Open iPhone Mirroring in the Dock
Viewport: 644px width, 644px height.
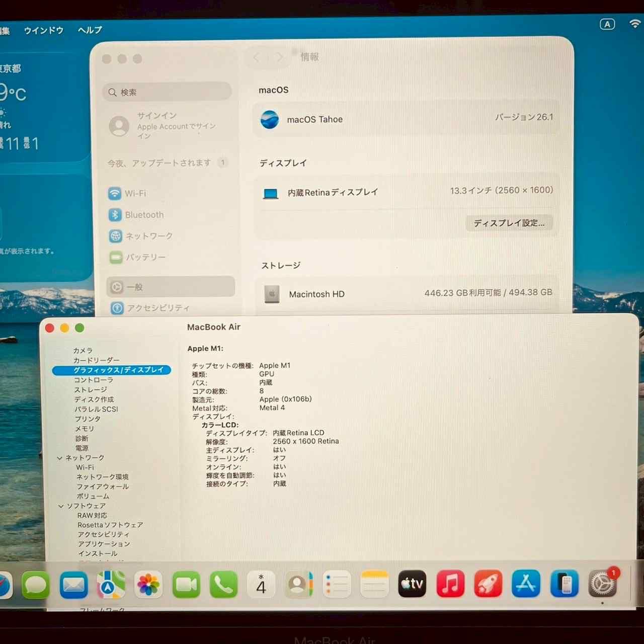click(x=565, y=584)
